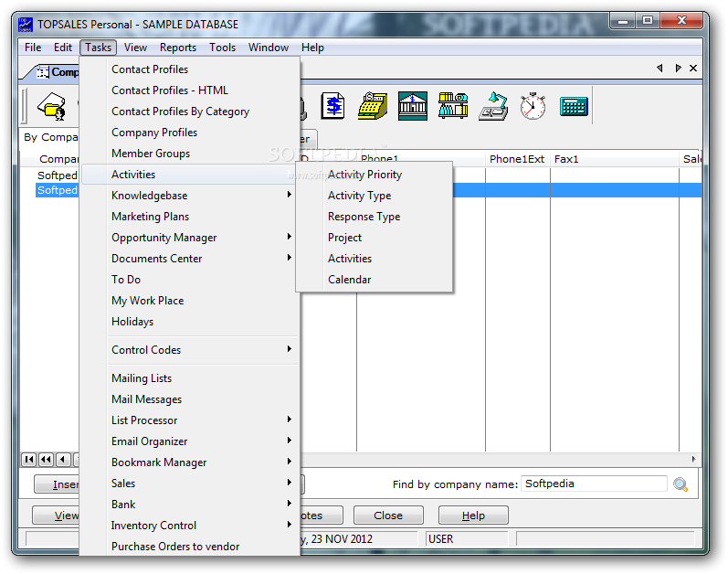Choose Company Profiles from Tasks menu

pos(190,133)
